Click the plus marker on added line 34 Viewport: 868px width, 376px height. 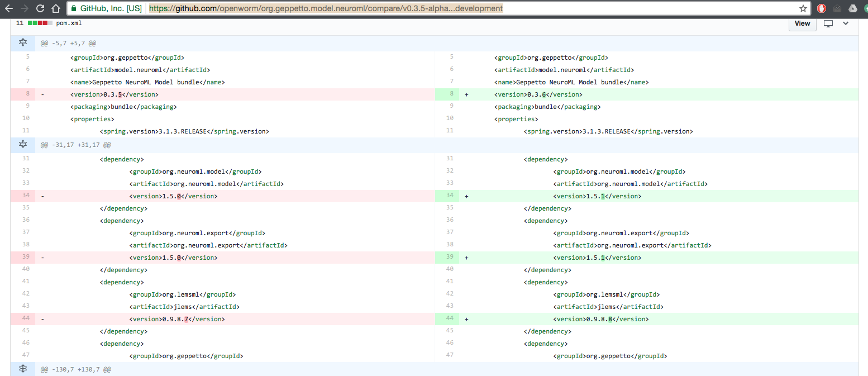click(467, 196)
